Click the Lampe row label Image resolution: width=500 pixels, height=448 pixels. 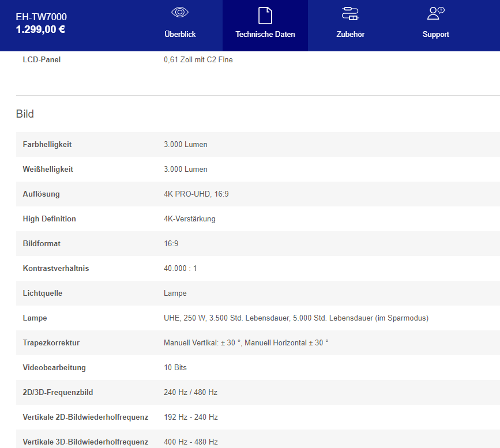[x=35, y=318]
